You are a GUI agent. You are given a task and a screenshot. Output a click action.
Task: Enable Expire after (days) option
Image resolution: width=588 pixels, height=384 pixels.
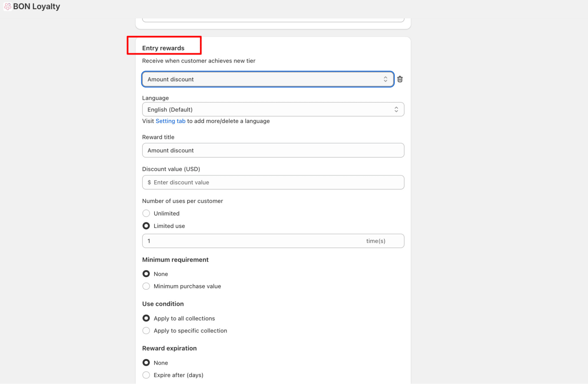[146, 375]
